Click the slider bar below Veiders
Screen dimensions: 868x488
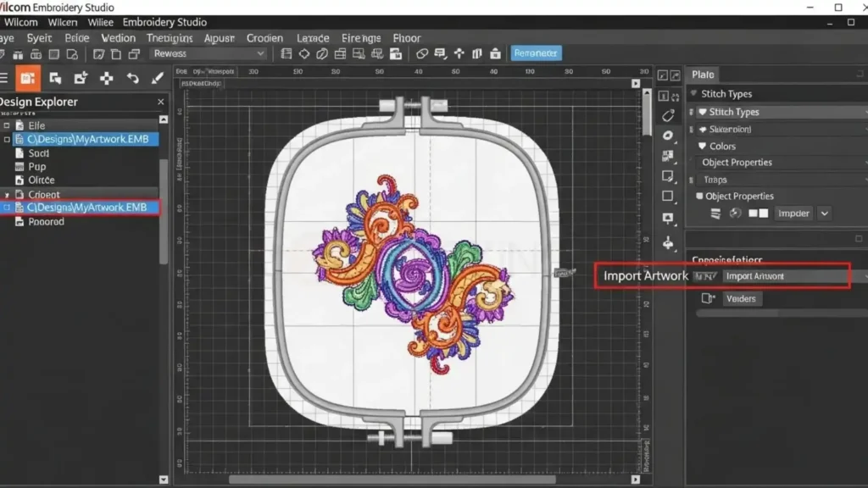(782, 313)
